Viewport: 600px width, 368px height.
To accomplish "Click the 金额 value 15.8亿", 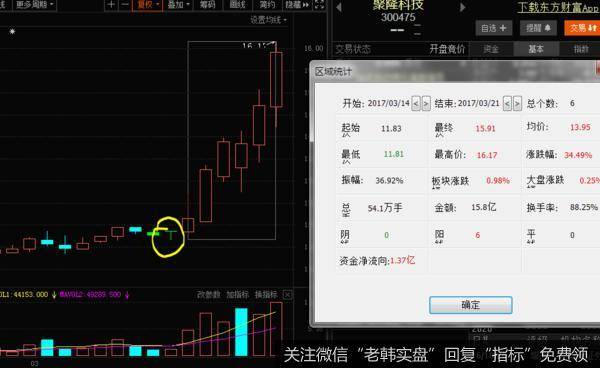I will [x=484, y=207].
